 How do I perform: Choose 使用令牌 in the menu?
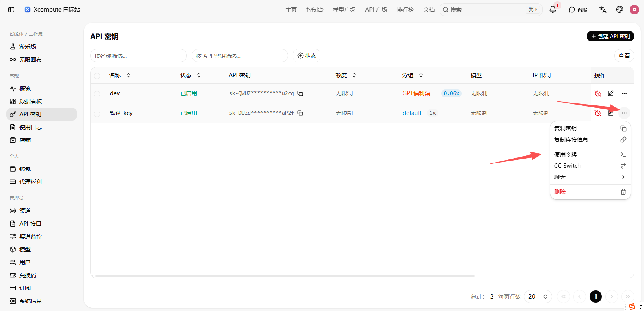click(x=590, y=154)
